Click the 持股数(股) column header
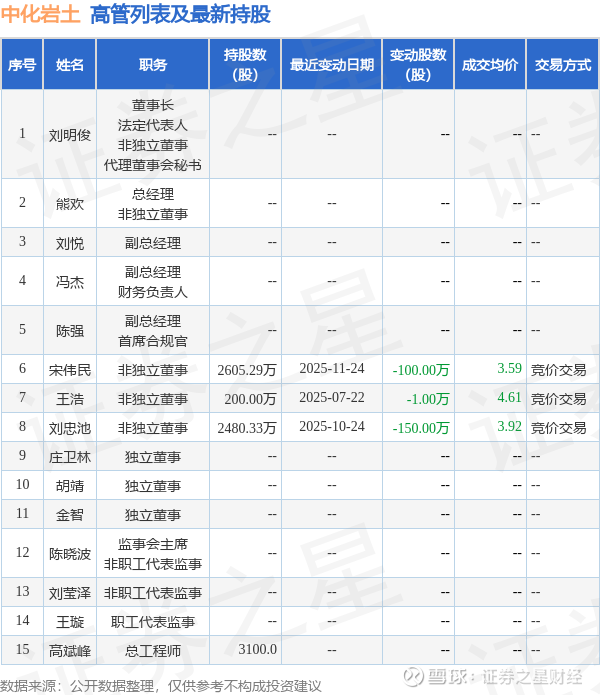The height and width of the screenshot is (695, 600). [x=245, y=65]
